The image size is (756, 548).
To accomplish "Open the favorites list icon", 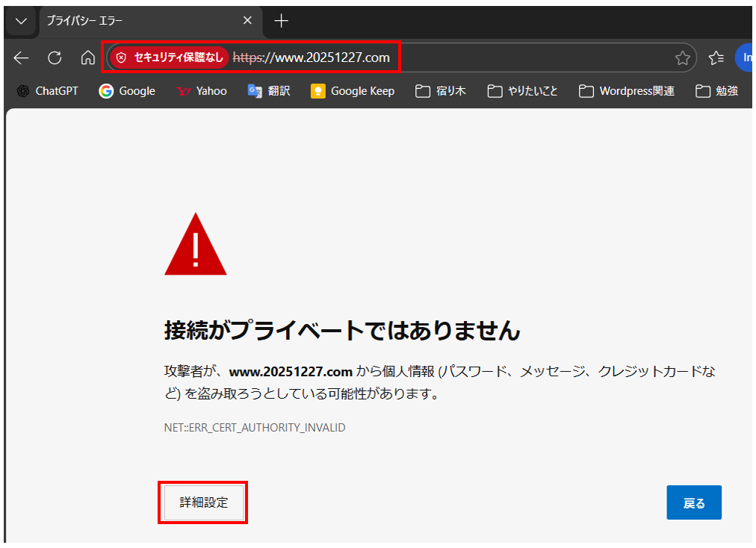I will point(716,57).
